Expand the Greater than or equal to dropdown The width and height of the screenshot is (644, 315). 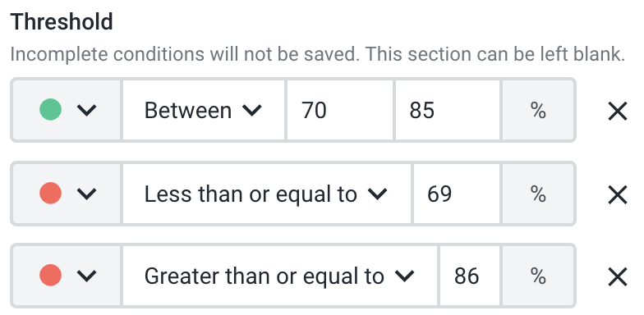click(280, 276)
